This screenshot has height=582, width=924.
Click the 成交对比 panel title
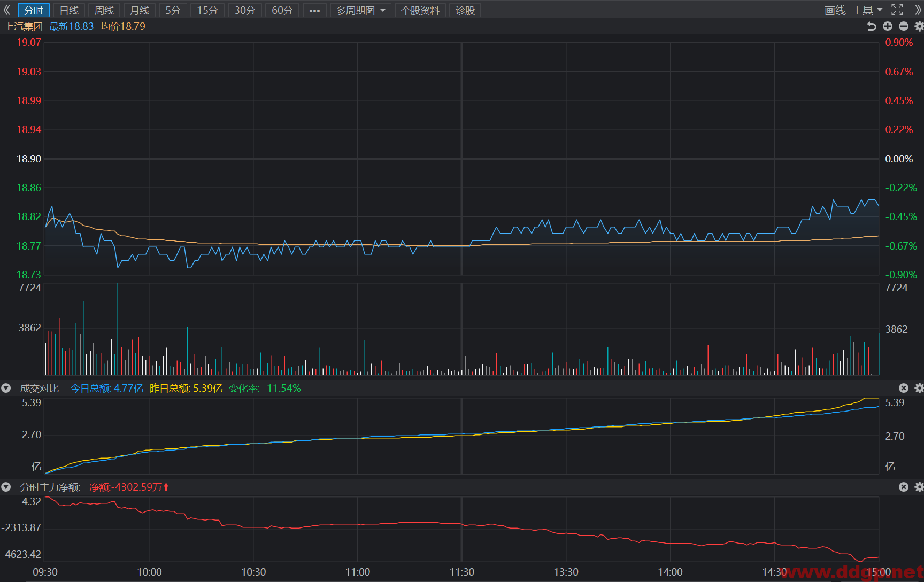(x=40, y=388)
